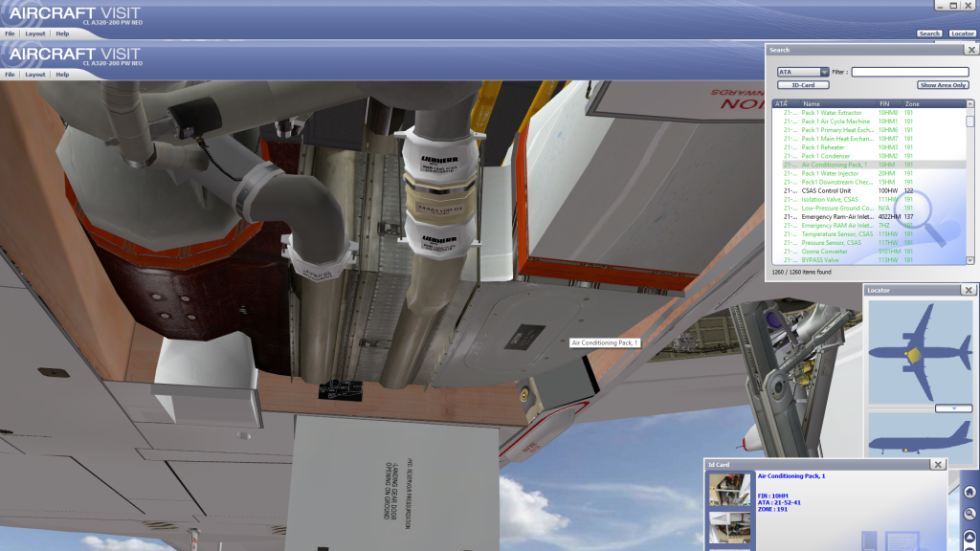Close the Search panel
The width and height of the screenshot is (980, 551).
(x=970, y=50)
